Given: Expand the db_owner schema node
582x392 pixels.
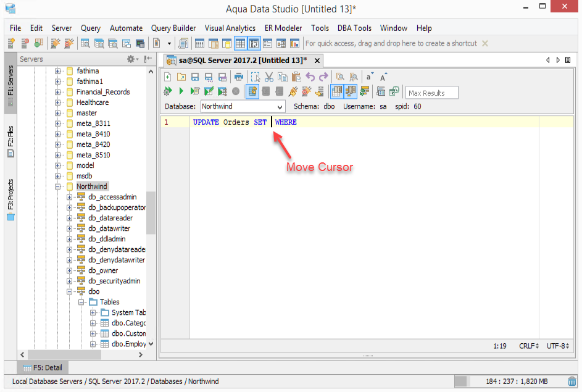Looking at the screenshot, I should 69,270.
